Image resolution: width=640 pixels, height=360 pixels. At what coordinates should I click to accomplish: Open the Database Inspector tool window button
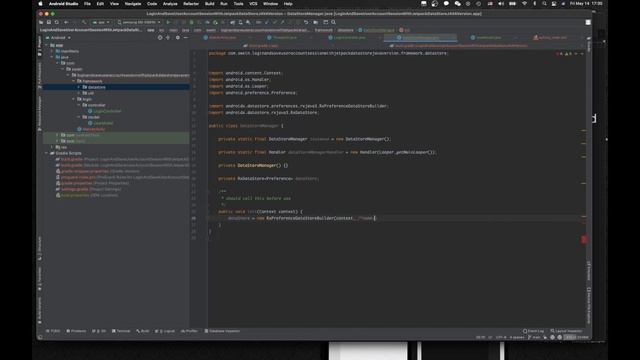(222, 331)
